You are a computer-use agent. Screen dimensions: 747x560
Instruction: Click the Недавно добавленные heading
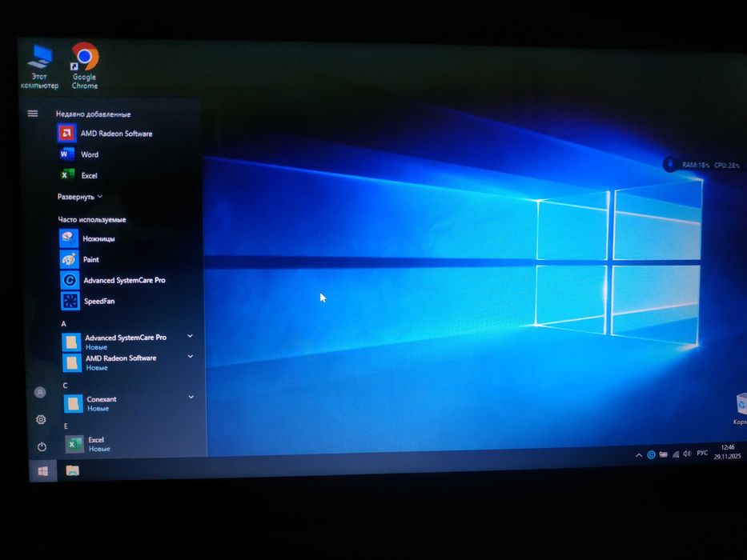(x=94, y=114)
